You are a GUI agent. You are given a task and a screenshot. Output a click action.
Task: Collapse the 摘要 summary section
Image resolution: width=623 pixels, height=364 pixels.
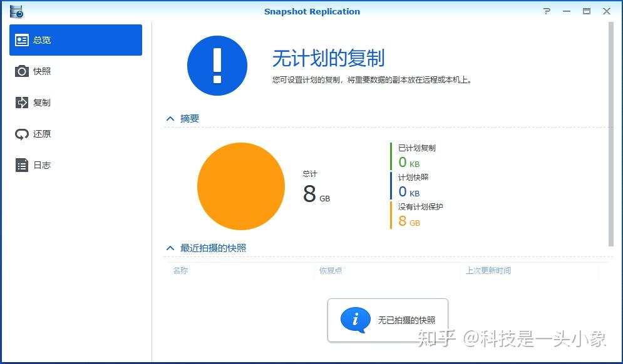[169, 118]
